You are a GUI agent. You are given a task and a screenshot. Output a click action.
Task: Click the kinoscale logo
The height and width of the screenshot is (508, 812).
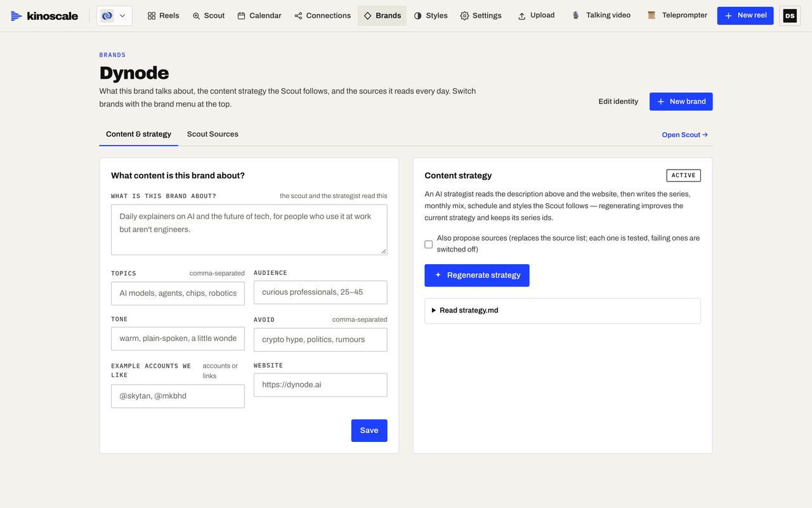click(x=44, y=16)
